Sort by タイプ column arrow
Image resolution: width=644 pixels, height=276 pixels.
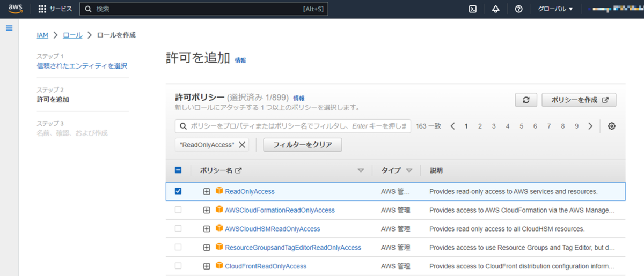(x=409, y=170)
